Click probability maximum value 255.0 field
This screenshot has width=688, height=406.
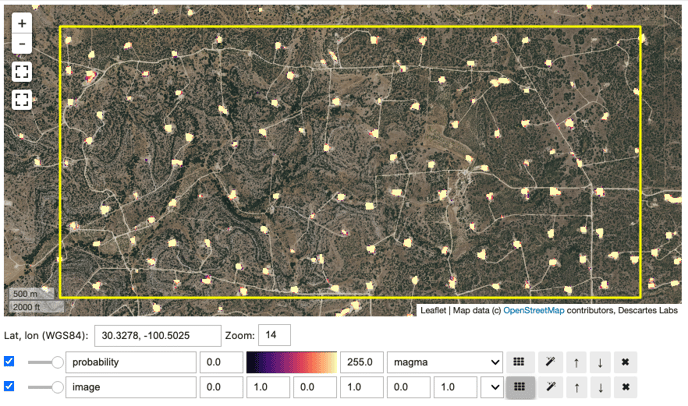tap(362, 362)
